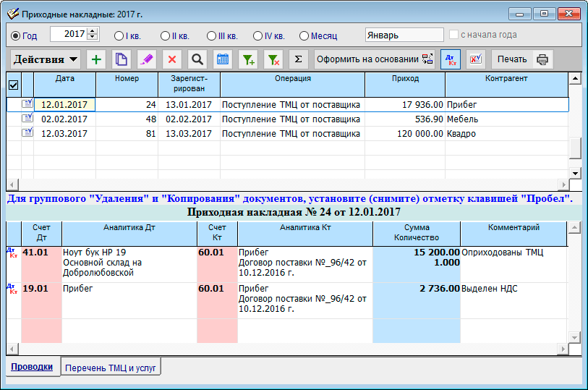Click into the year 2017 input field

69,34
